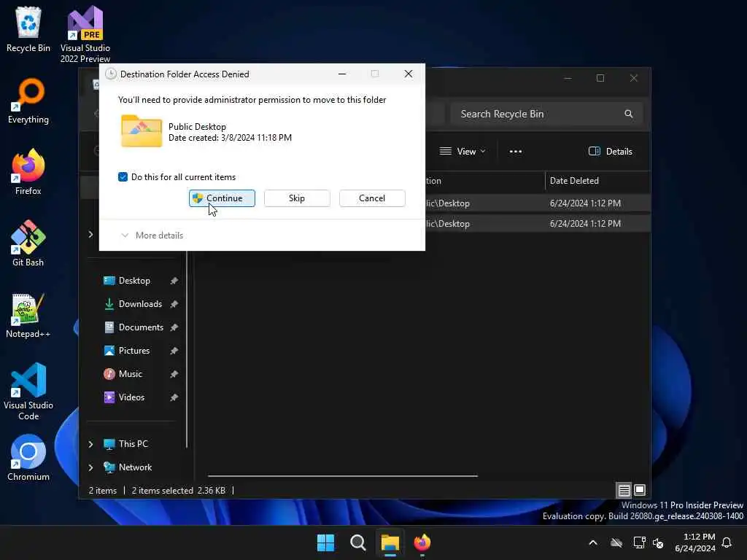The height and width of the screenshot is (560, 747).
Task: Switch to details list view icon
Action: click(x=624, y=490)
